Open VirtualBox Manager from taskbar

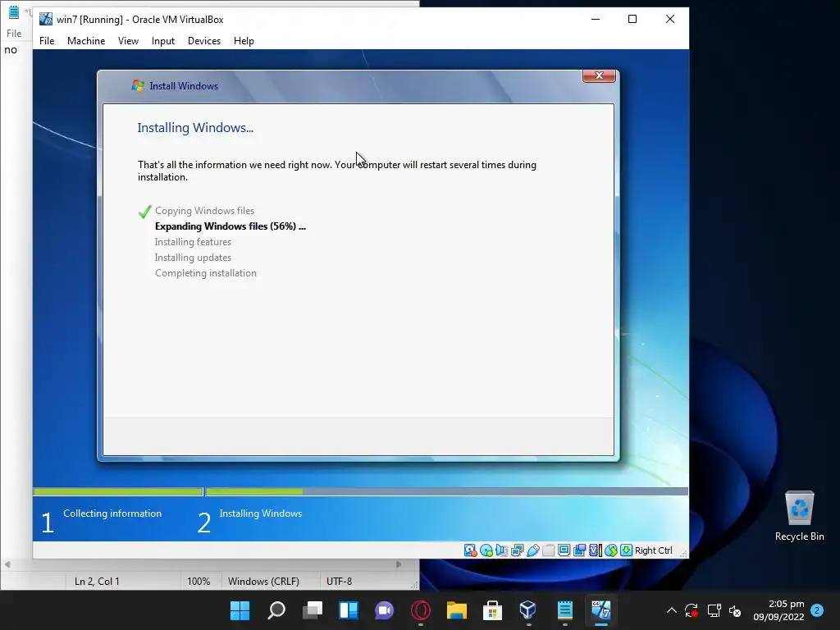coord(528,610)
